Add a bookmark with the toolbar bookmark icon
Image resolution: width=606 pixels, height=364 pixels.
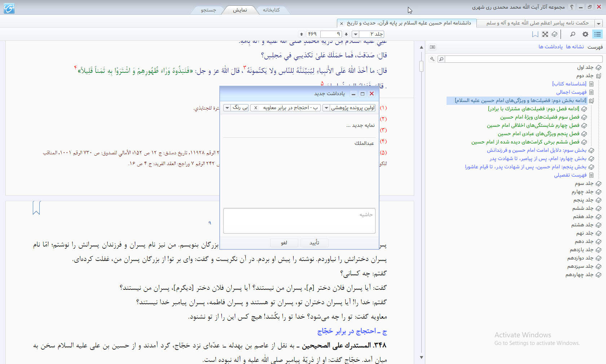click(x=535, y=34)
